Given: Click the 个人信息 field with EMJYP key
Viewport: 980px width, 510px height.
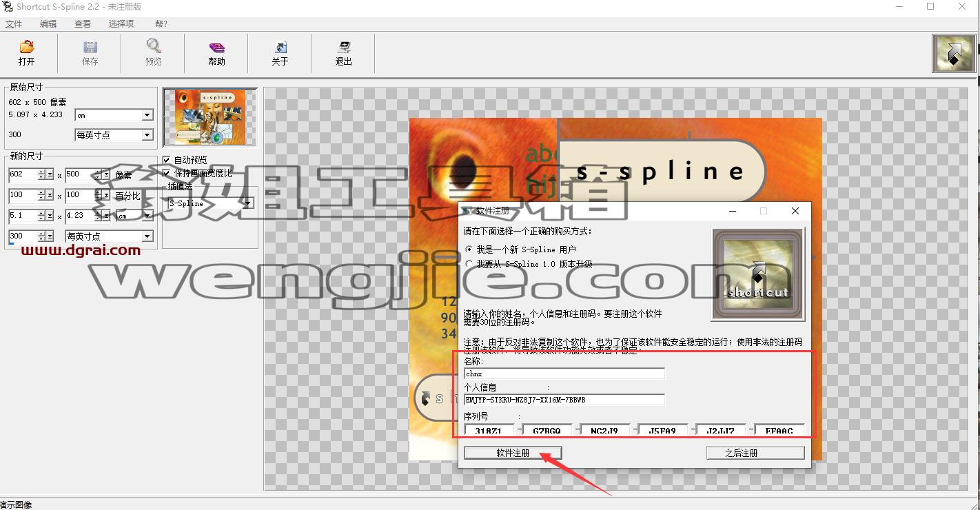Looking at the screenshot, I should [564, 400].
